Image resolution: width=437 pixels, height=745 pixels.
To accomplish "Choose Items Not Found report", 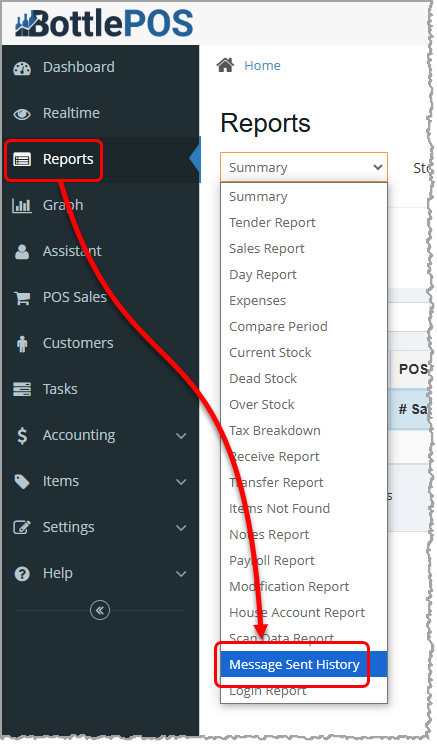I will 304,508.
